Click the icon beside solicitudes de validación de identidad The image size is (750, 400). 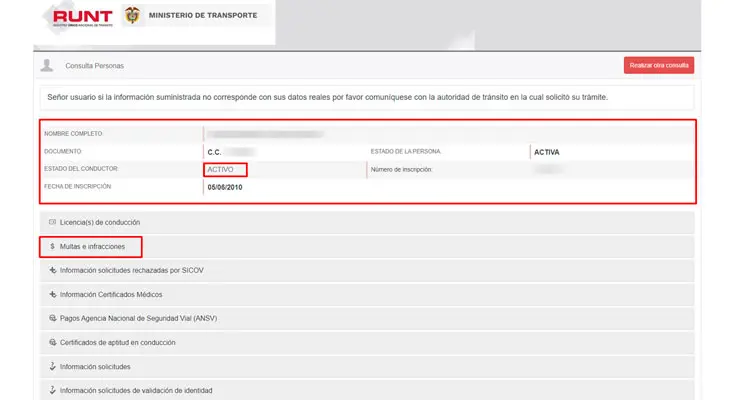(x=53, y=390)
